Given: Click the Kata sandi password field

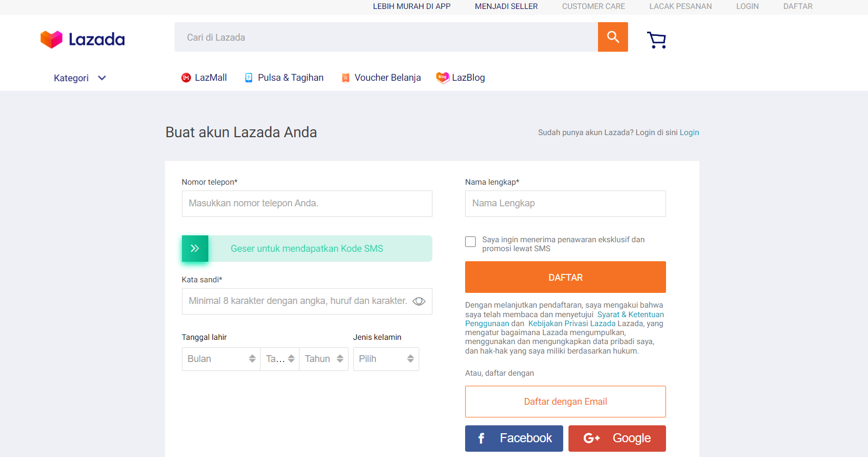Looking at the screenshot, I should tap(307, 301).
